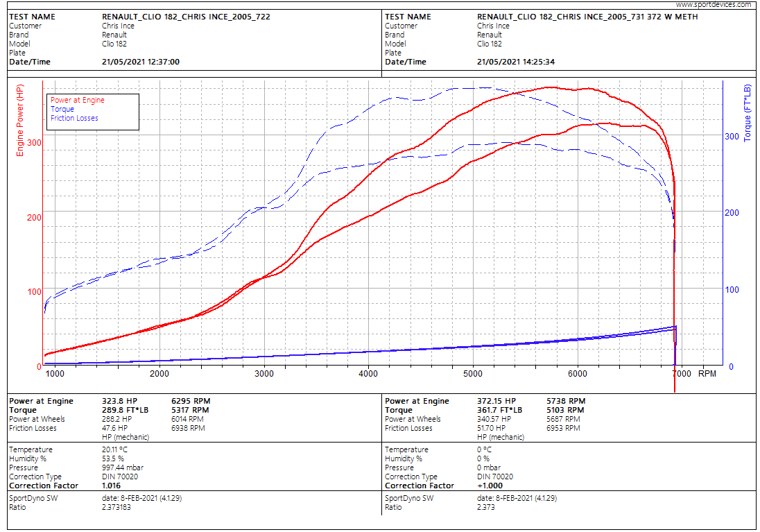The height and width of the screenshot is (532, 760).
Task: Click the 340.57 HP power at wheels value
Action: pyautogui.click(x=494, y=419)
